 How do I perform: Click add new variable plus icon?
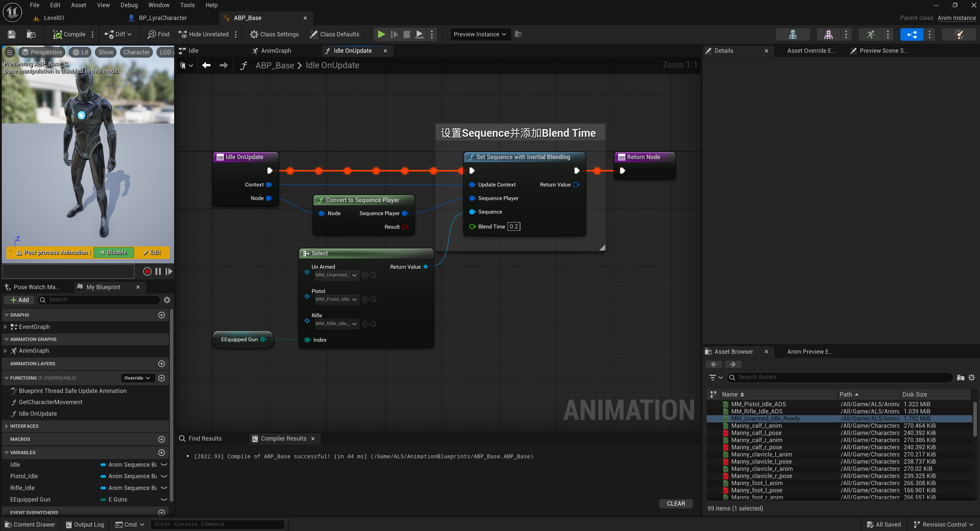pos(161,453)
